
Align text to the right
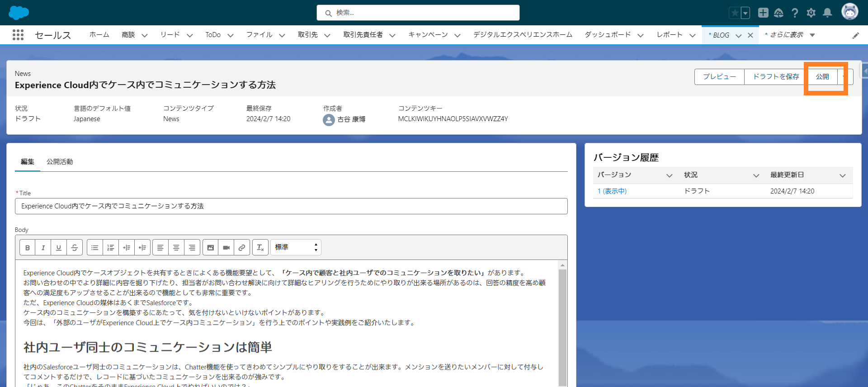pyautogui.click(x=192, y=247)
